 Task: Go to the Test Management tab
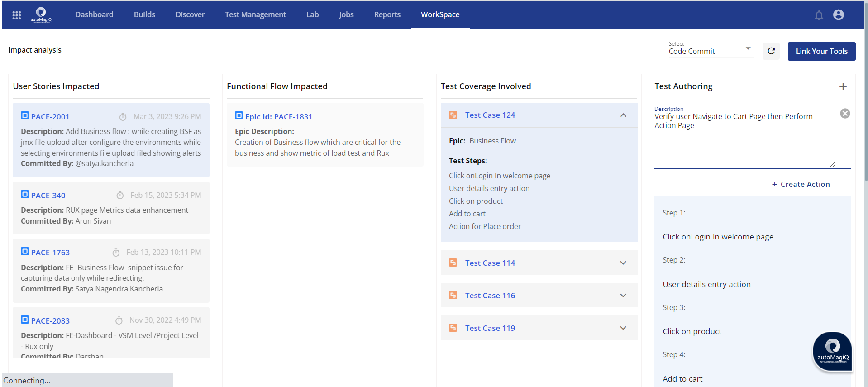[x=255, y=14]
